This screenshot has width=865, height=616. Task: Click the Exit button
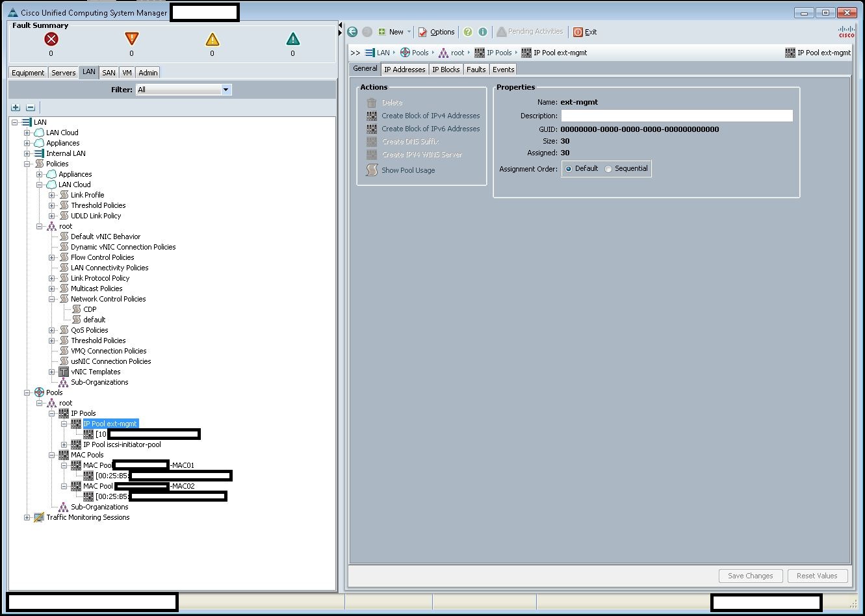(585, 32)
